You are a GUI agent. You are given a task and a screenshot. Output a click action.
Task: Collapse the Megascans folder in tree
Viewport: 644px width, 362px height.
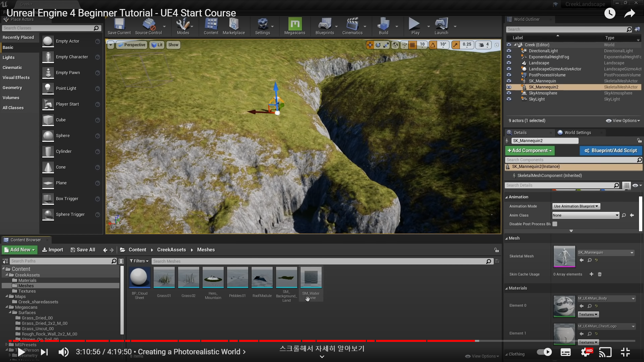point(7,307)
